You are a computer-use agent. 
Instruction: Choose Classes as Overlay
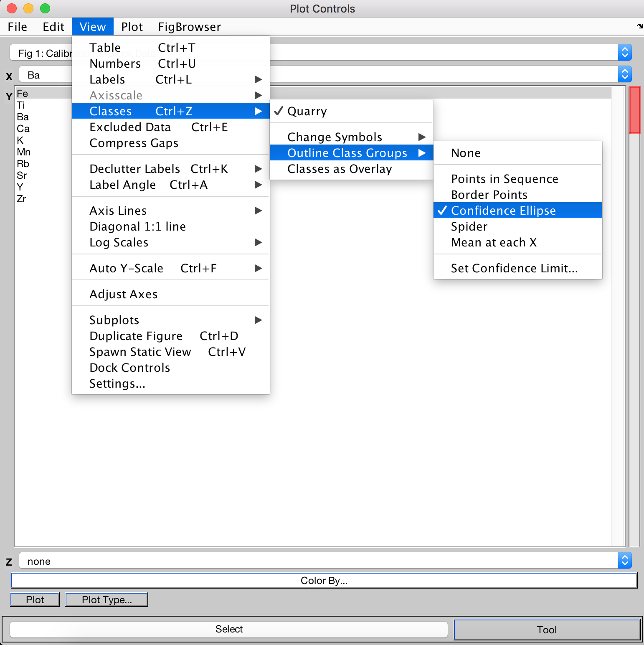[x=339, y=169]
